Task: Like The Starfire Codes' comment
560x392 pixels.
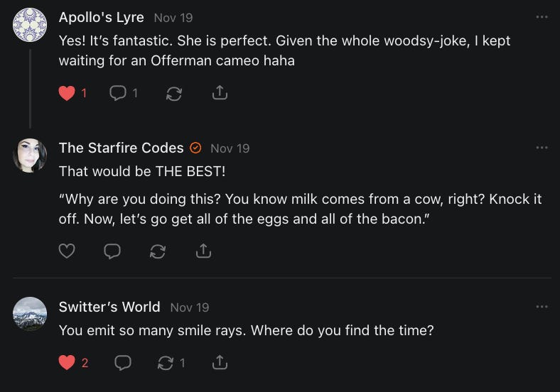Action: pos(67,251)
